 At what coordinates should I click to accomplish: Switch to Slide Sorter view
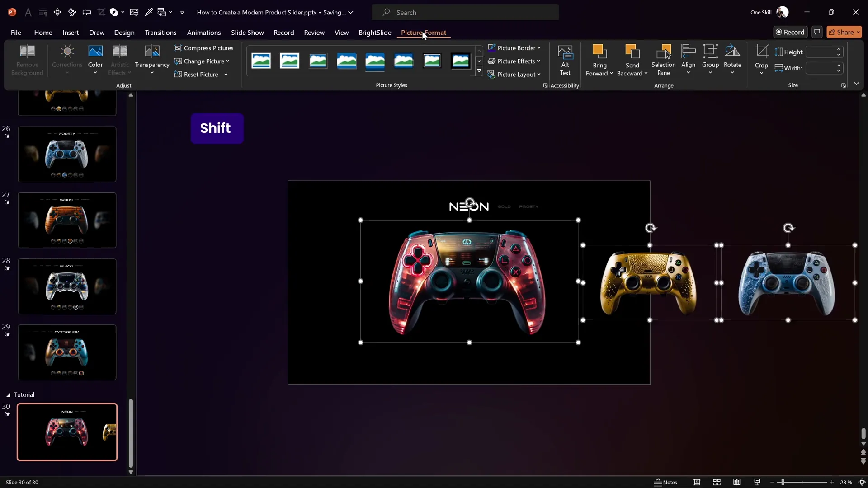coord(717,482)
